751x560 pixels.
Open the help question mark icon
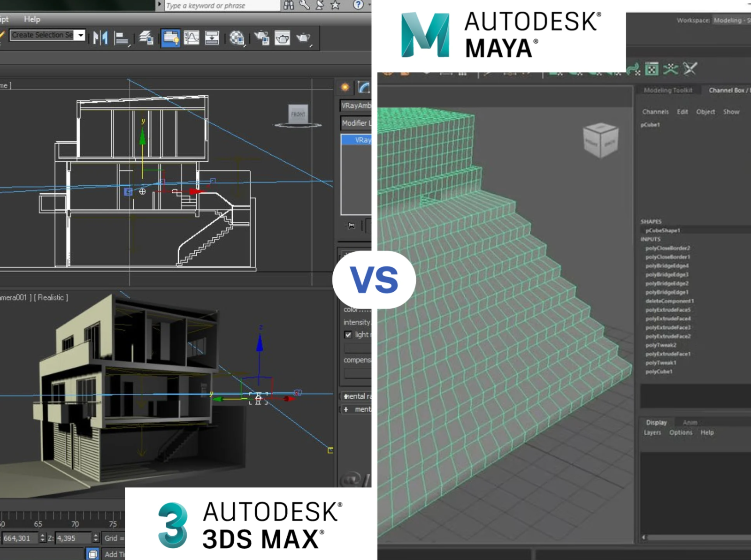click(x=358, y=5)
